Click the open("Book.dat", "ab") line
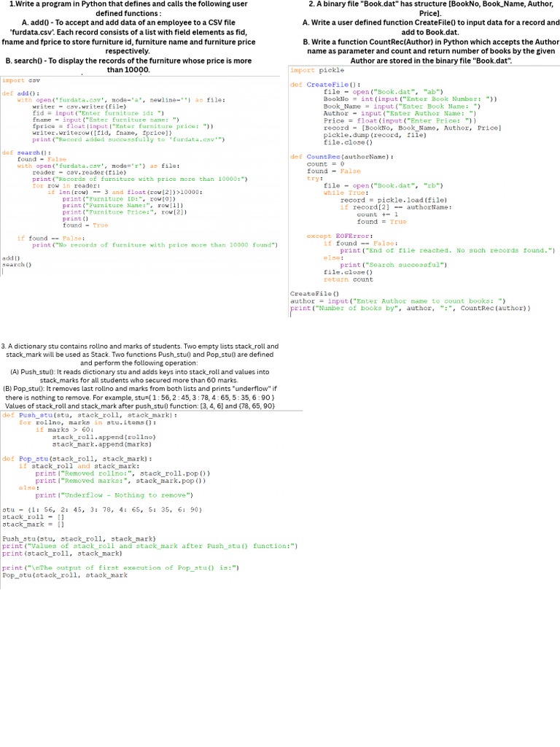Screen dimensions: 560x747 (x=384, y=92)
